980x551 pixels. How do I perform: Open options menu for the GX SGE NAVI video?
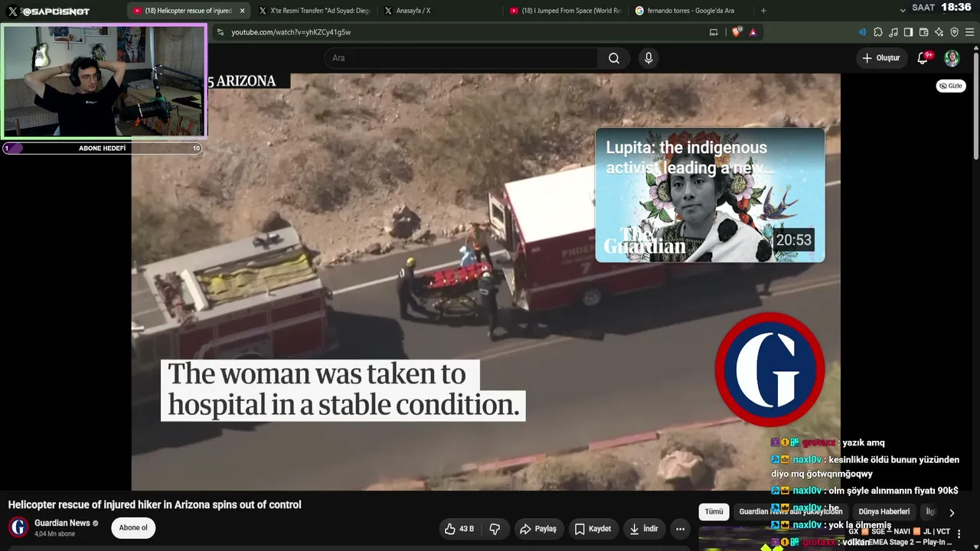point(959,534)
